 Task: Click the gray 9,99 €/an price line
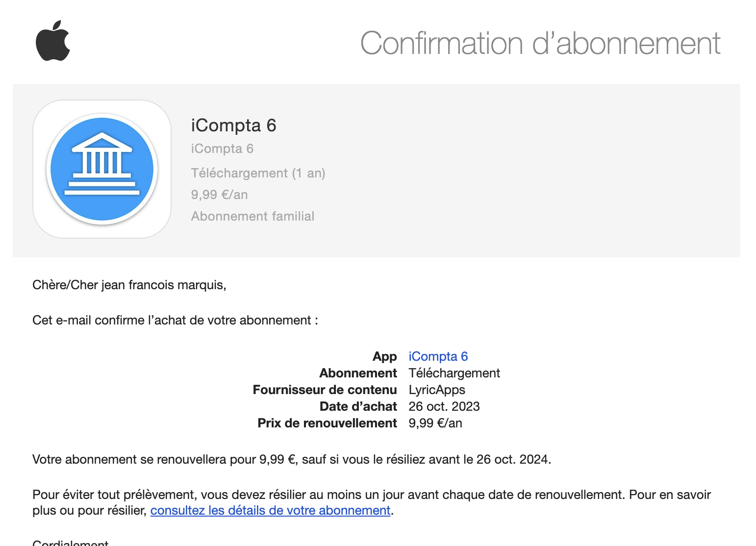point(220,195)
